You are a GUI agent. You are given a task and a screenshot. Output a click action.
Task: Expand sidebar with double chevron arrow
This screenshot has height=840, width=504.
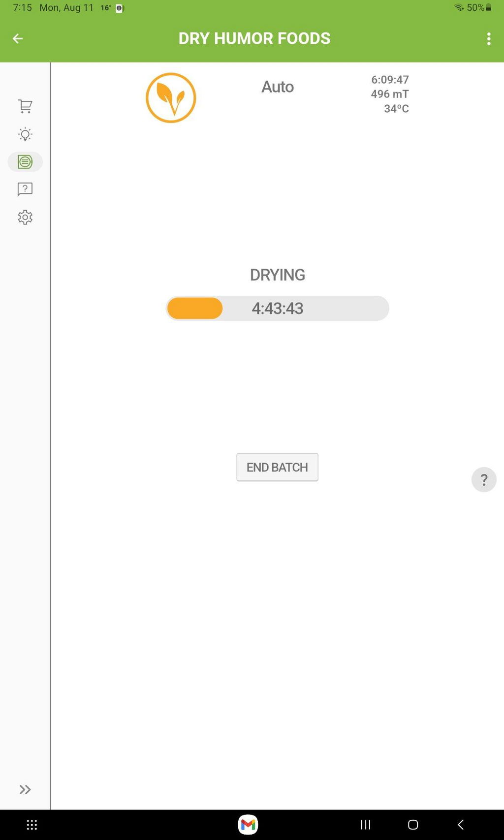(x=25, y=789)
